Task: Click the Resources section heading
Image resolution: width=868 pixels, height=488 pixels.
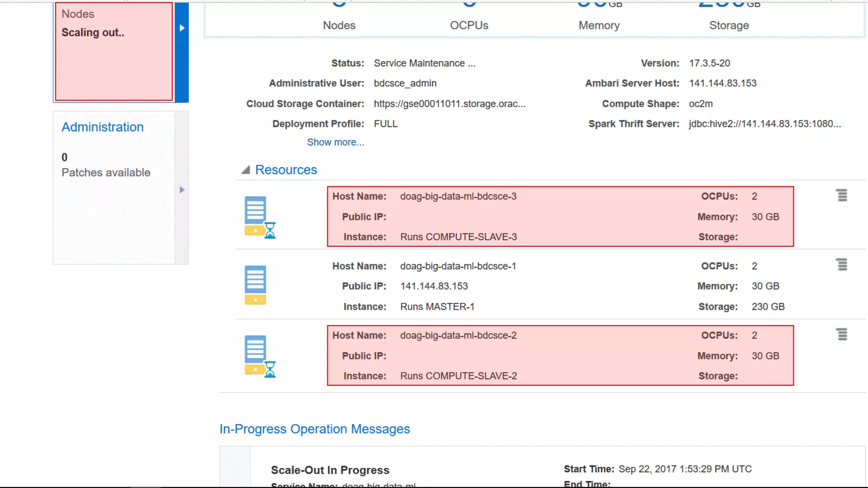Action: tap(286, 170)
